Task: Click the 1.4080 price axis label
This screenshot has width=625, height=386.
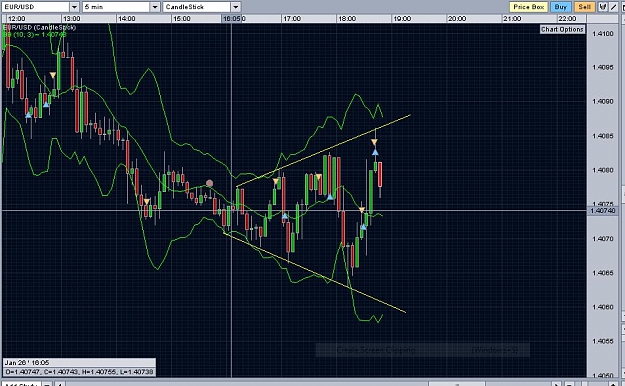Action: 603,170
